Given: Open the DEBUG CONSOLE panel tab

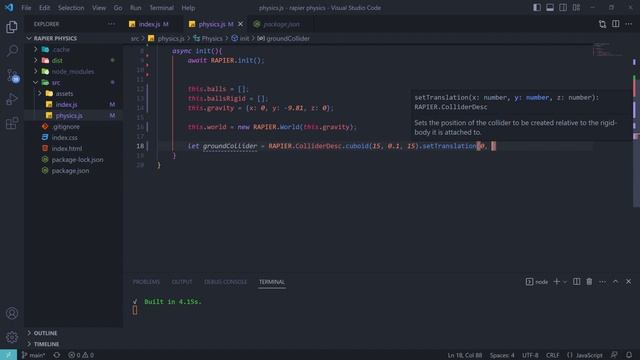Looking at the screenshot, I should click(x=225, y=282).
